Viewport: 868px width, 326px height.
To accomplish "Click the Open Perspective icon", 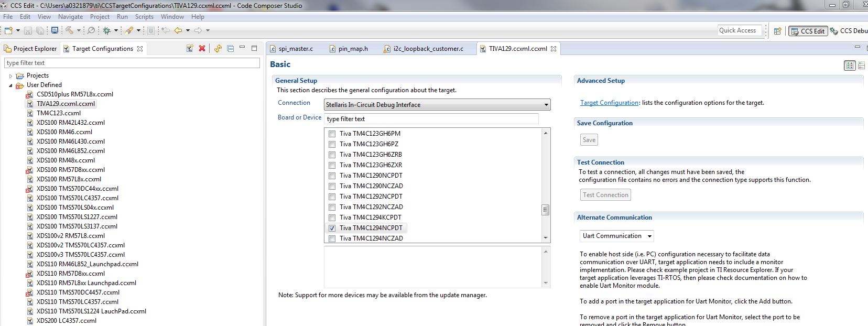I will (x=778, y=31).
